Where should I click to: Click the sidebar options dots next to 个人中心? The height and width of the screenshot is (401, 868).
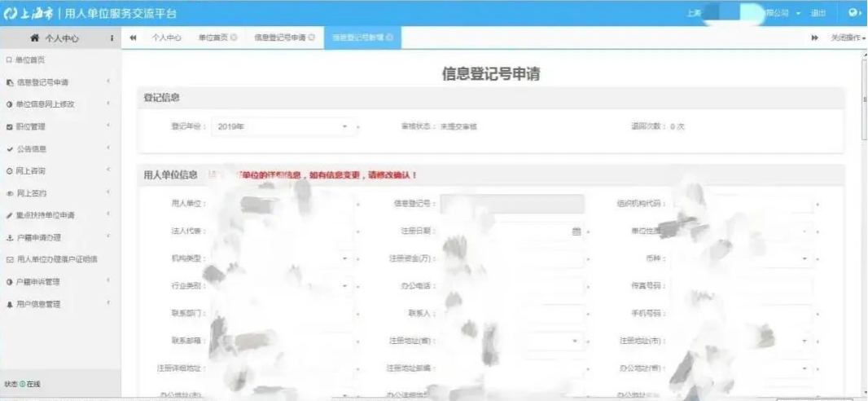point(112,38)
